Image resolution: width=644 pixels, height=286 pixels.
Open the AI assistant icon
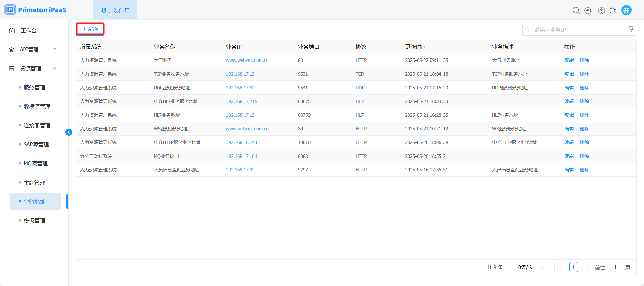[x=588, y=10]
